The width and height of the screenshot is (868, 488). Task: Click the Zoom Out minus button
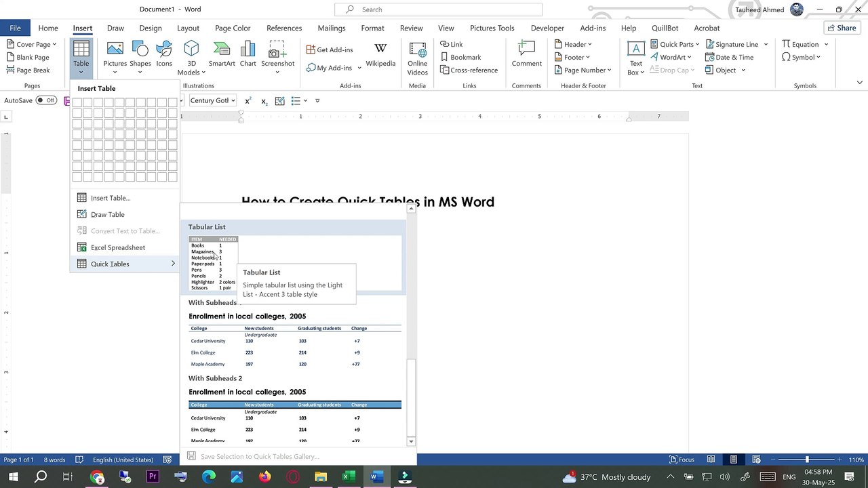point(772,460)
